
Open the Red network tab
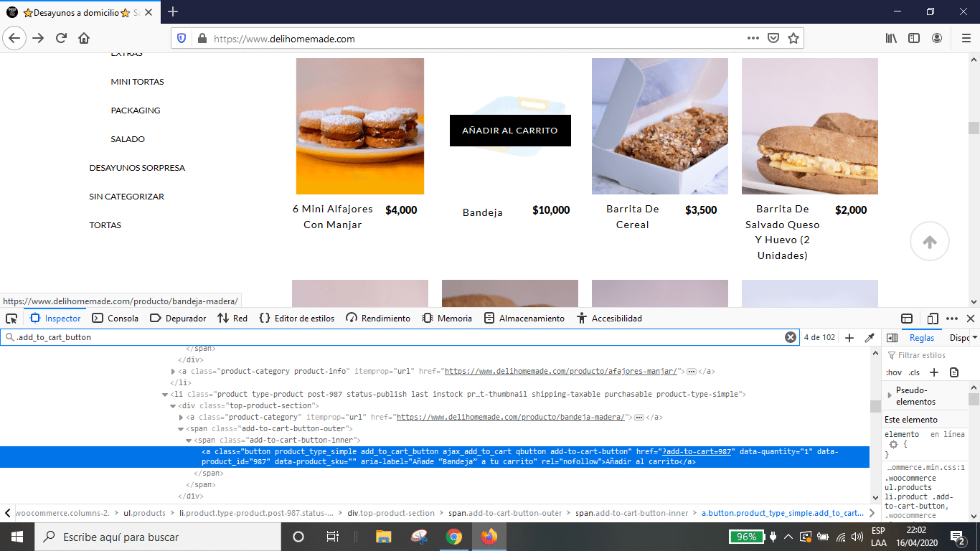click(232, 319)
